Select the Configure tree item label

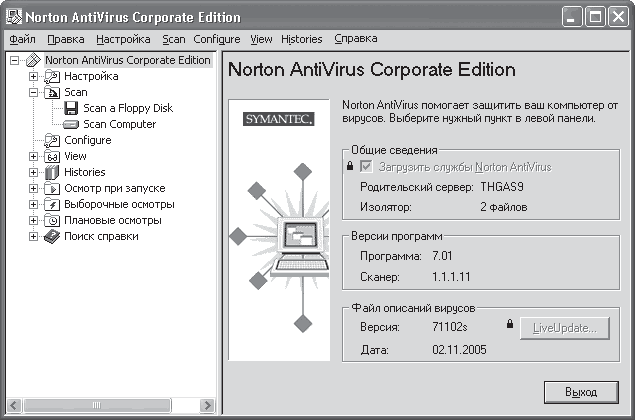coord(88,140)
